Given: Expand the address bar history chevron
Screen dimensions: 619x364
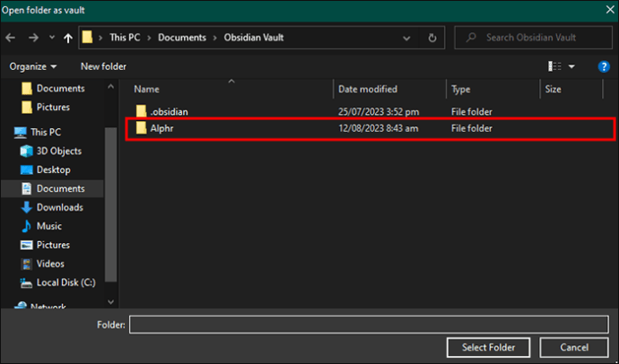Looking at the screenshot, I should (406, 38).
